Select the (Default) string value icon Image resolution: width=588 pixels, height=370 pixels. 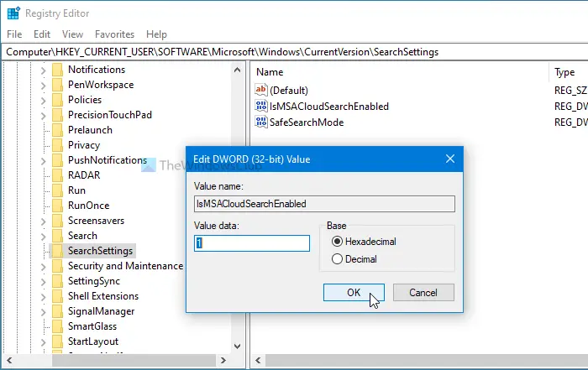(261, 90)
